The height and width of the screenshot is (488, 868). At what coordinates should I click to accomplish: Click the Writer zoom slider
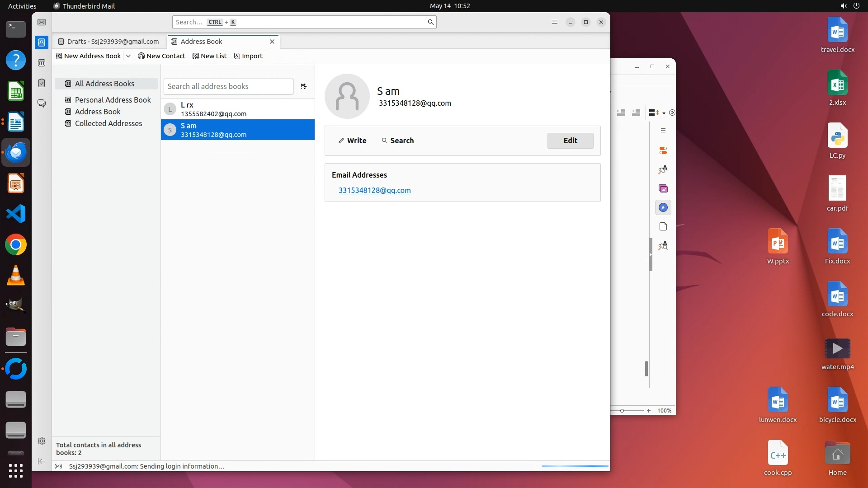[623, 411]
